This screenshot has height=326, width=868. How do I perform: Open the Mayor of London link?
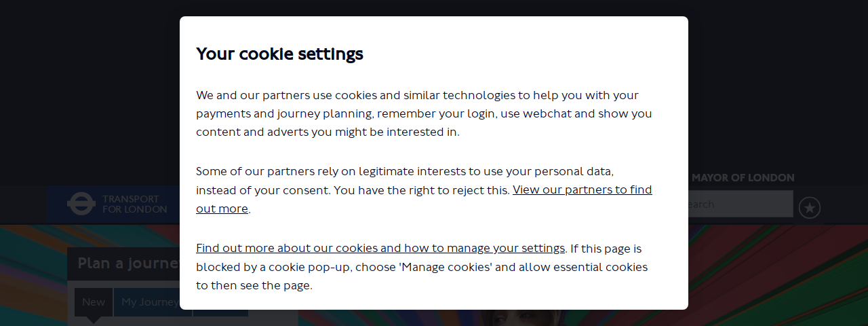click(743, 178)
